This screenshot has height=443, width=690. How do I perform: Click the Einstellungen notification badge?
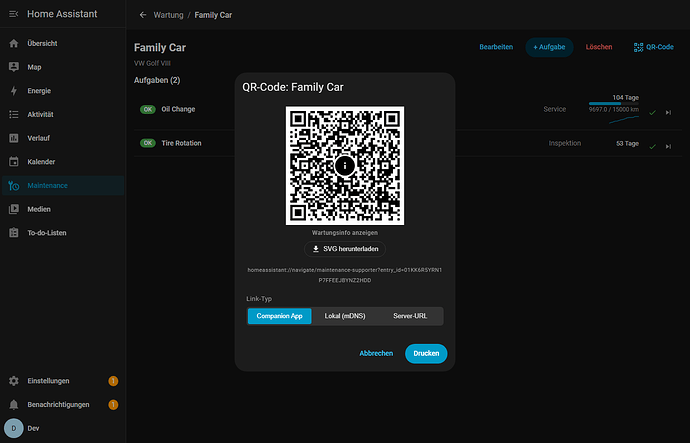click(x=113, y=381)
